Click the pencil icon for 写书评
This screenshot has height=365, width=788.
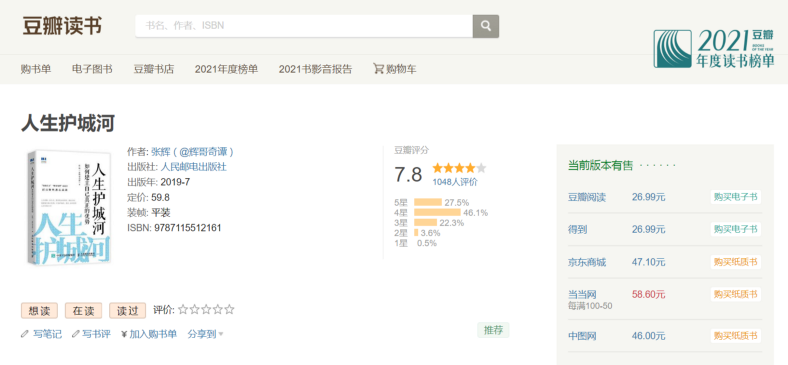75,334
